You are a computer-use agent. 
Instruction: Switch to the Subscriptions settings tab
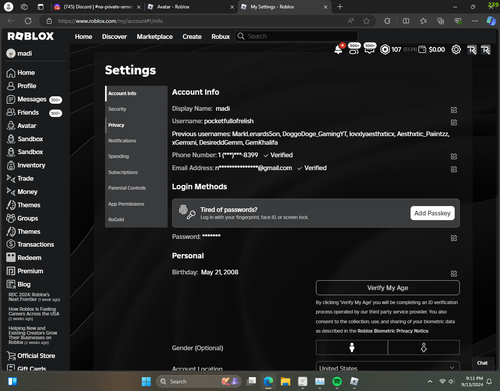pyautogui.click(x=136, y=172)
